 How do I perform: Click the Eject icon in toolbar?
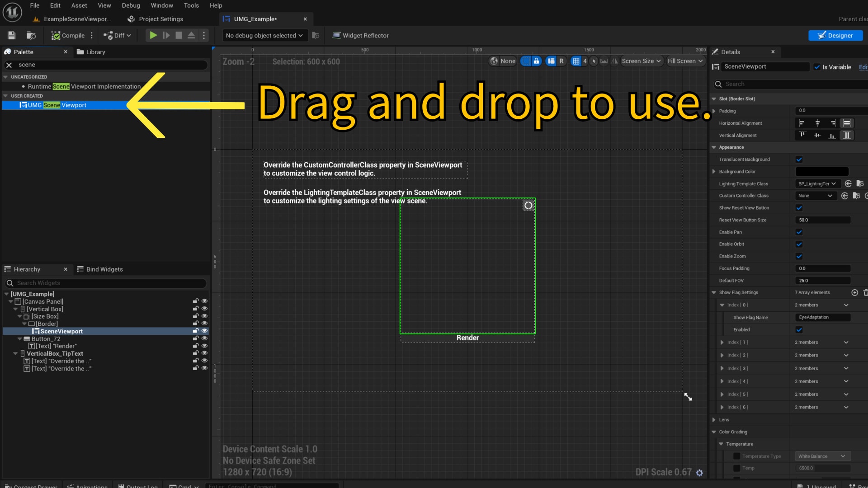point(192,35)
